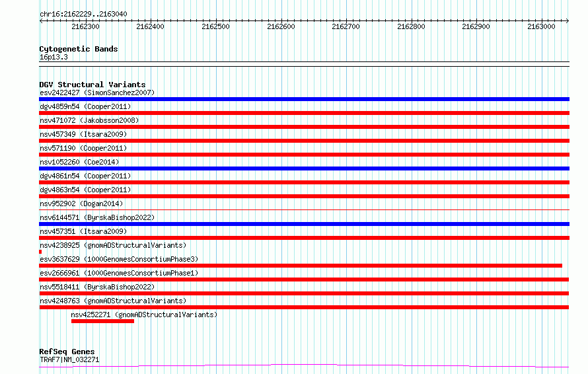
Task: Click the thin red nsv952902 line
Action: (304, 210)
